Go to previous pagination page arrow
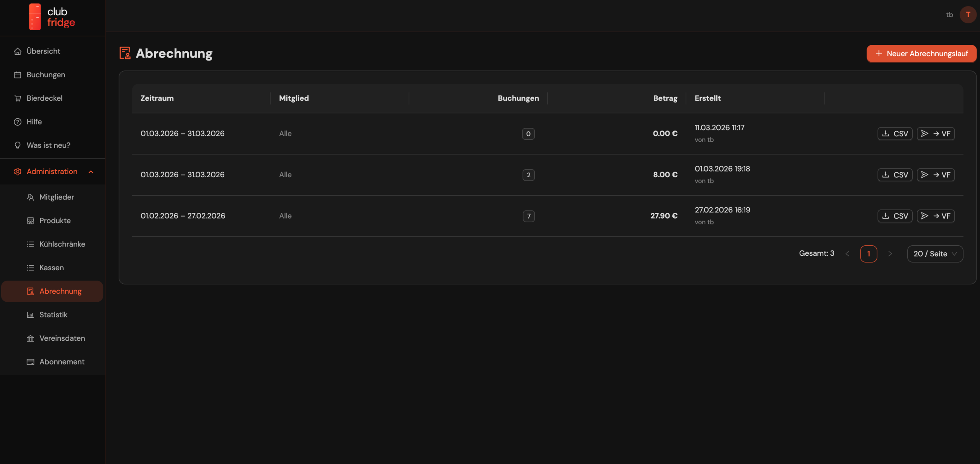 coord(847,254)
